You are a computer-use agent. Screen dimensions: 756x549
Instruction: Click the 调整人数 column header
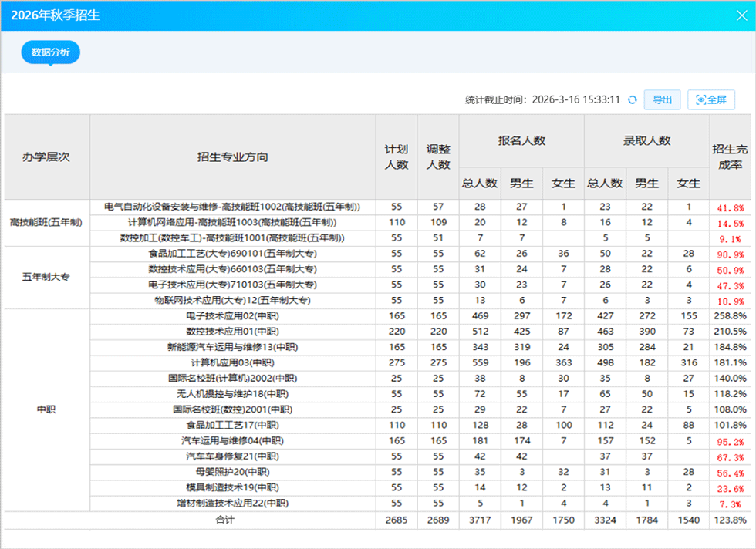click(x=438, y=157)
